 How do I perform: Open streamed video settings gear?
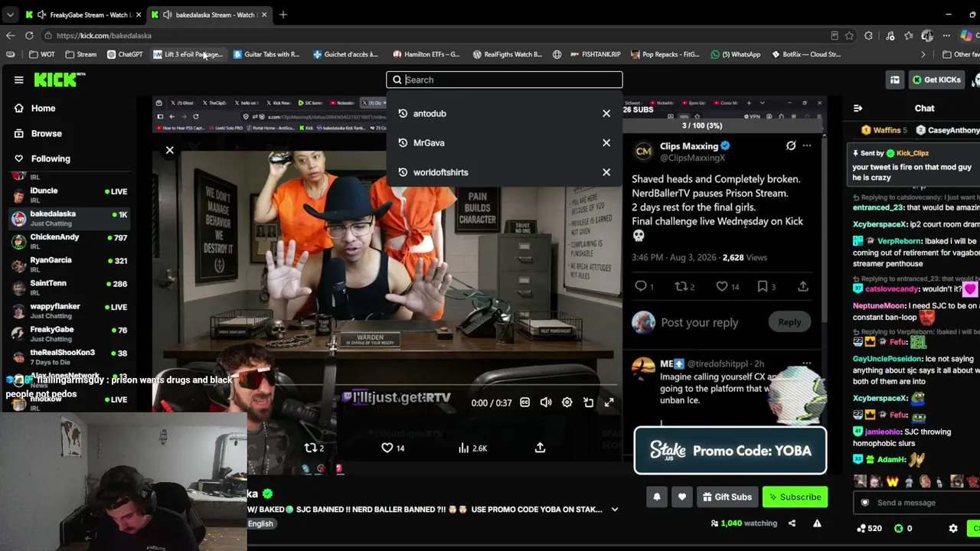(x=567, y=403)
